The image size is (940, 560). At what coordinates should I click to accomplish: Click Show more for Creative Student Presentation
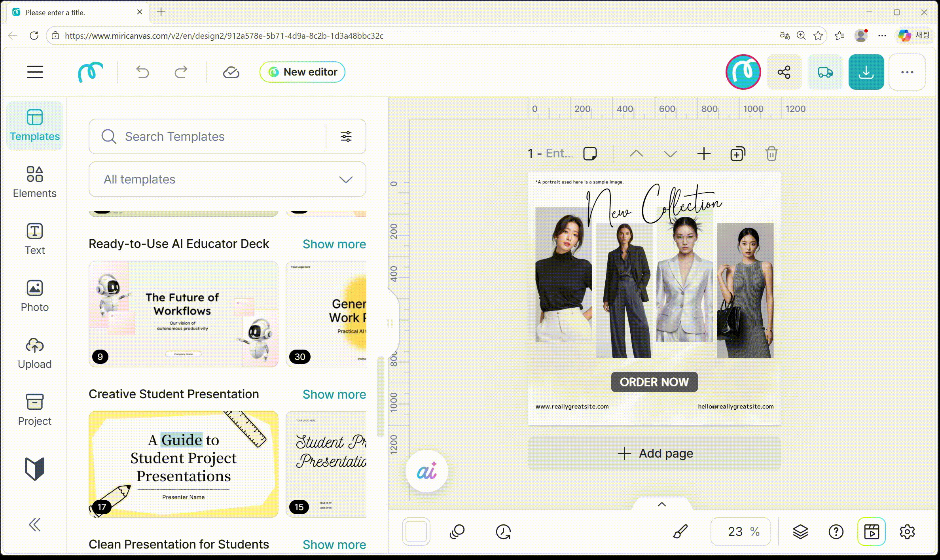click(x=334, y=394)
